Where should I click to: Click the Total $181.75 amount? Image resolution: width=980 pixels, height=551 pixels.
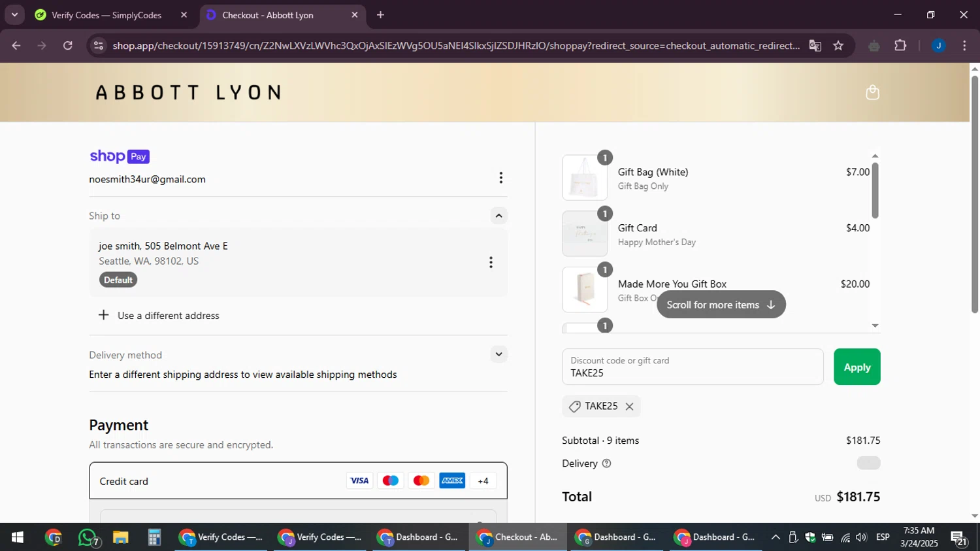tap(858, 497)
